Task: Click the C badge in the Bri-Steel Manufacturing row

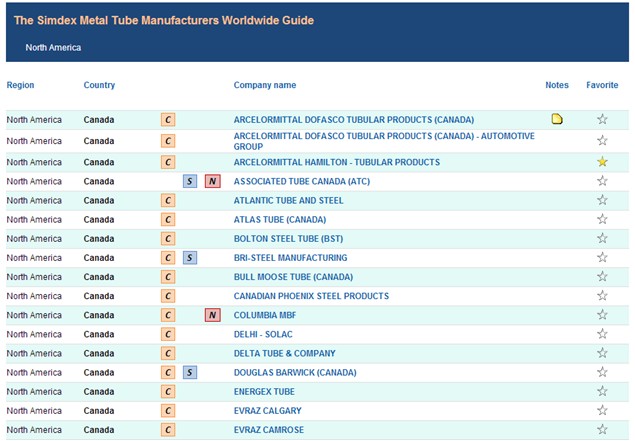Action: [x=168, y=258]
